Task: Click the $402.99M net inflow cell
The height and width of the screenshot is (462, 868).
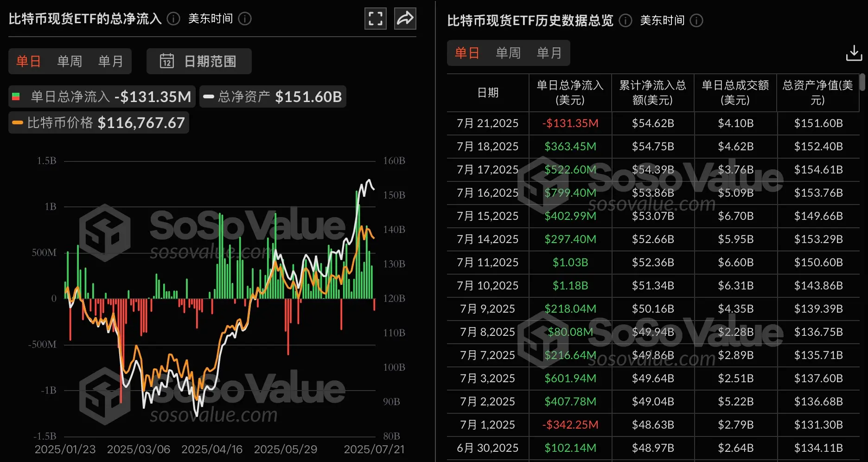Action: pyautogui.click(x=570, y=216)
